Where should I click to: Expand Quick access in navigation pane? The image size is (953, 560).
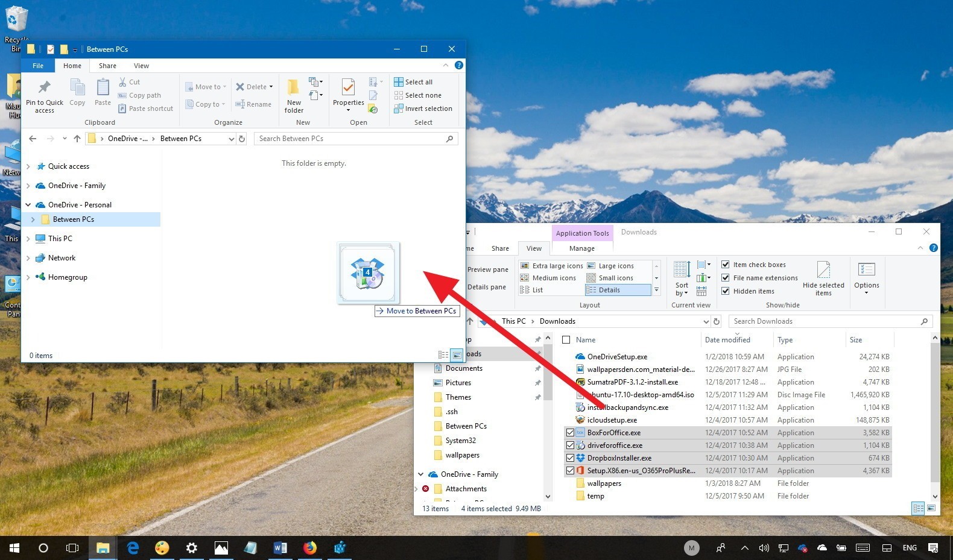[28, 166]
